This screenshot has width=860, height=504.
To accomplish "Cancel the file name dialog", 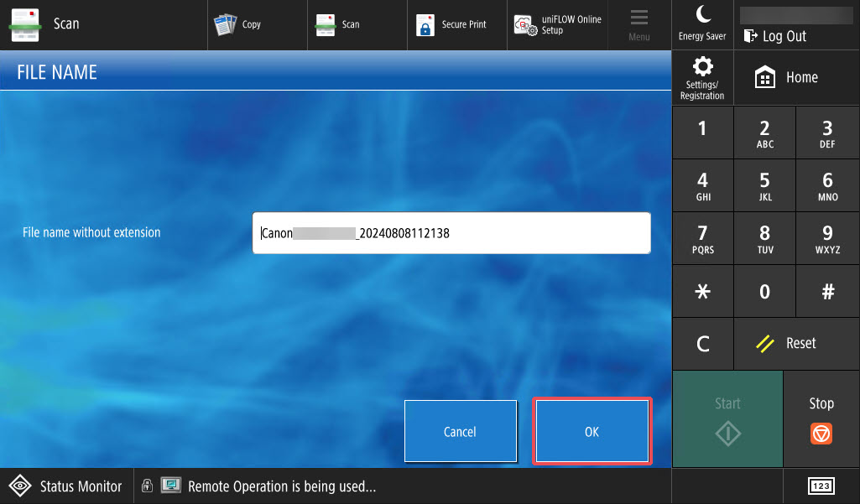I will (461, 431).
